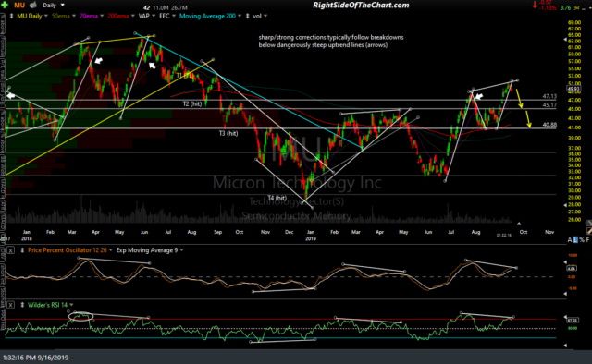Toggle the L logarithmic scale button
Viewport: 592px width, 364px height.
coord(575,240)
